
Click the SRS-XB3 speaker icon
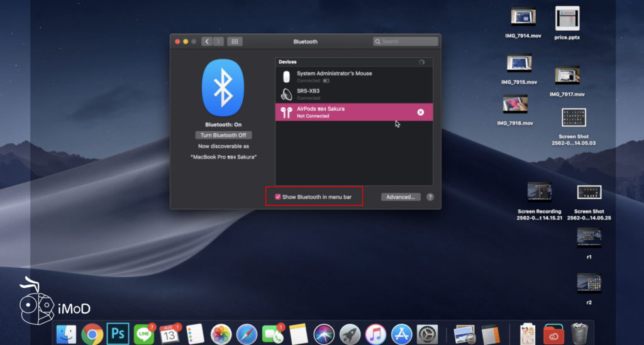click(x=286, y=94)
